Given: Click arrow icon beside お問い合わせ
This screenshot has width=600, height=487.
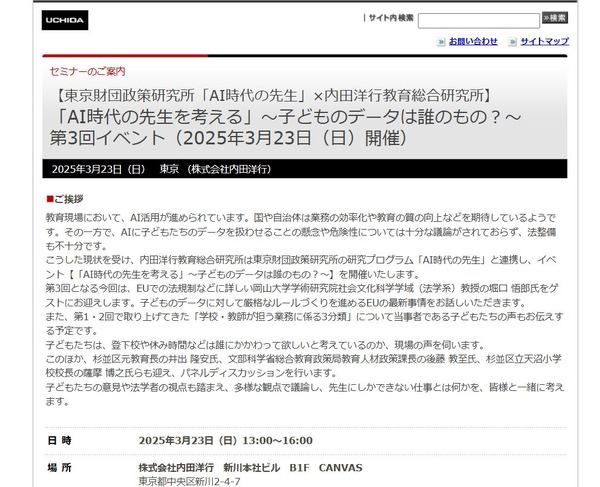Looking at the screenshot, I should (x=441, y=42).
